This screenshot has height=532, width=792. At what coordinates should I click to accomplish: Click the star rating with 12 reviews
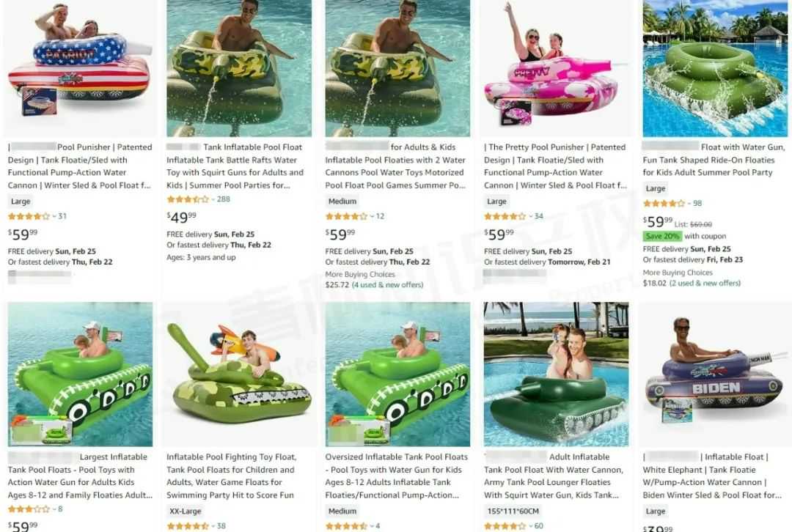(x=346, y=216)
